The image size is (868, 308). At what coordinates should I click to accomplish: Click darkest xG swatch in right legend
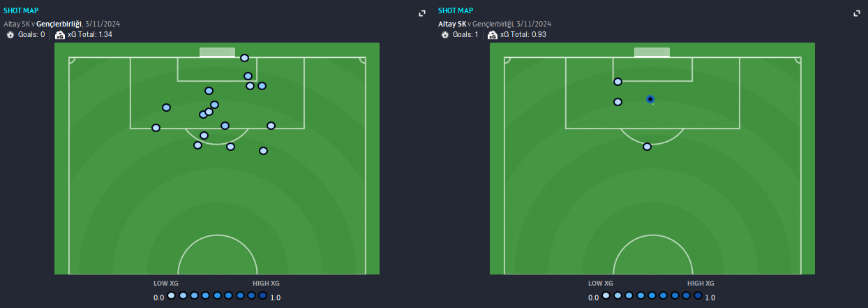(698, 295)
